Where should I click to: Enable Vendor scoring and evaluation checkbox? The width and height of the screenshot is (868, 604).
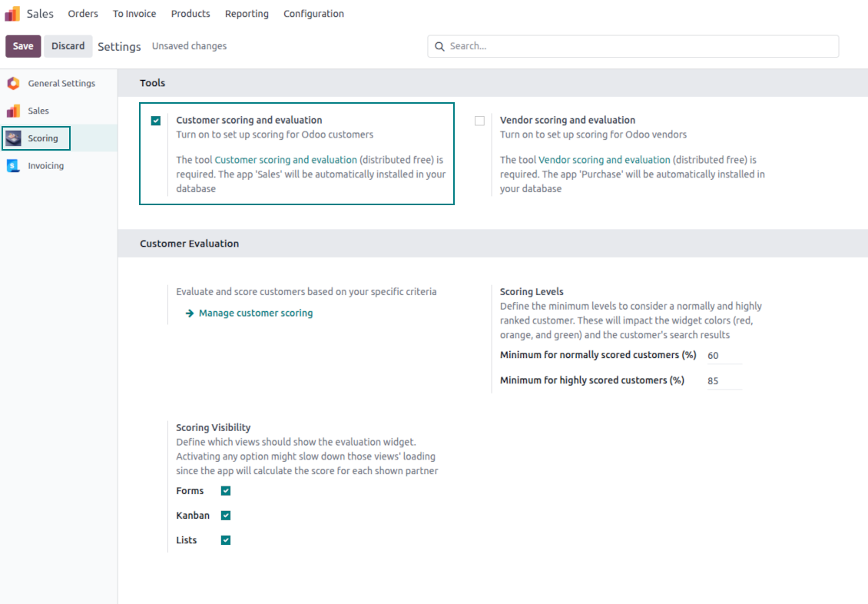tap(479, 121)
